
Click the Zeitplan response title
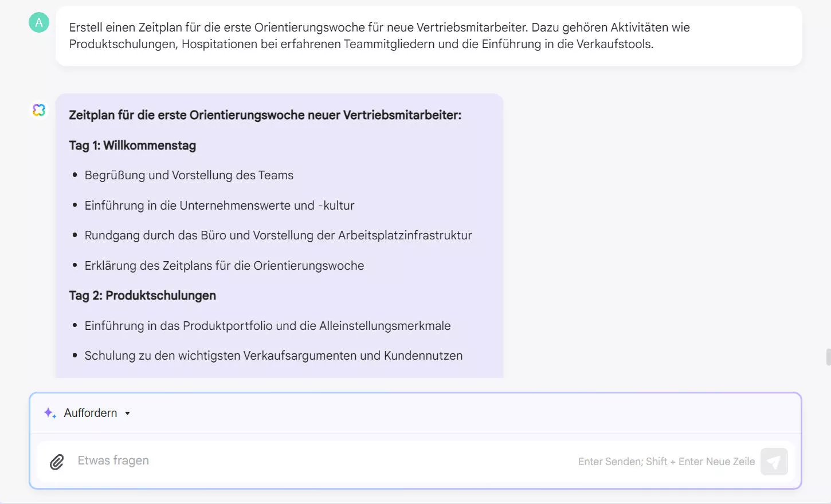pos(265,115)
